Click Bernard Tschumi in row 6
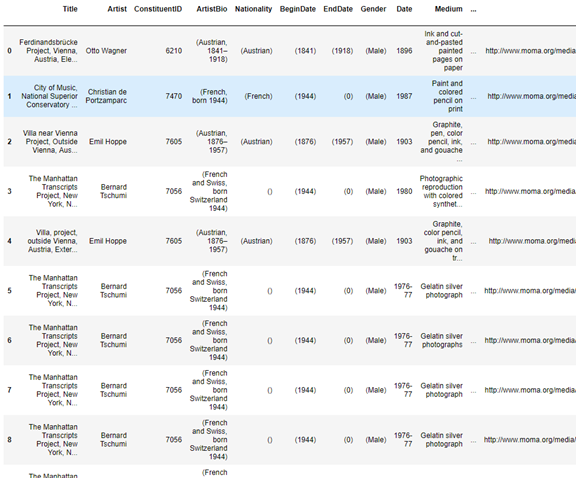Image resolution: width=576 pixels, height=478 pixels. [x=114, y=340]
